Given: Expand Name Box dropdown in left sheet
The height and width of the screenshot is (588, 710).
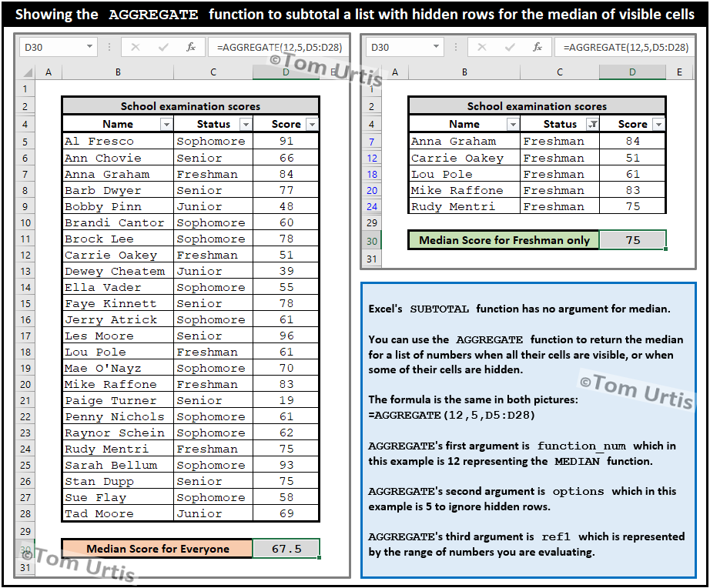Looking at the screenshot, I should pyautogui.click(x=89, y=47).
